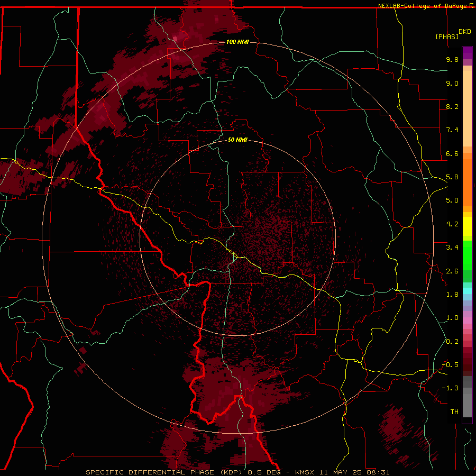Click the DKD label above the color bar
476x476 pixels.
coord(465,32)
